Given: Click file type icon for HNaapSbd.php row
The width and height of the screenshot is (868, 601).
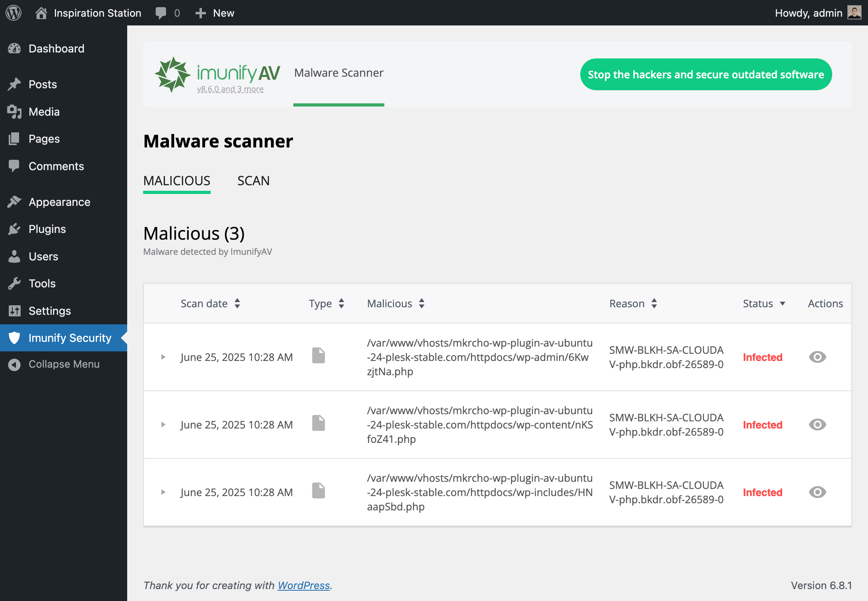Looking at the screenshot, I should (x=318, y=490).
